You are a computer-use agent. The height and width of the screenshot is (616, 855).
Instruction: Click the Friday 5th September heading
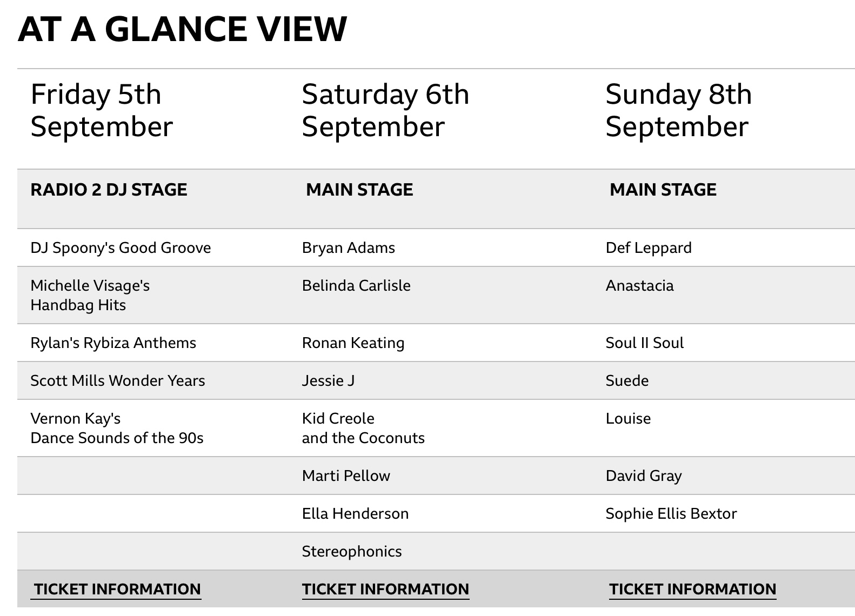102,110
